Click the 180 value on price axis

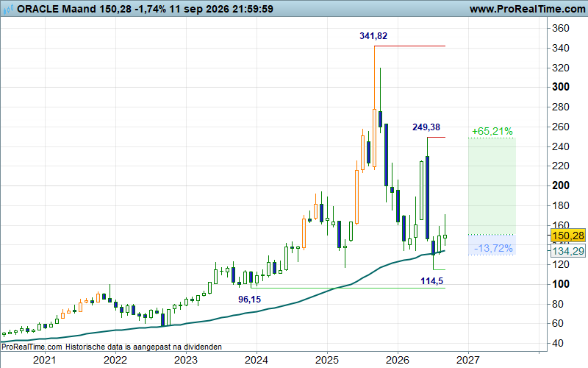pos(561,206)
